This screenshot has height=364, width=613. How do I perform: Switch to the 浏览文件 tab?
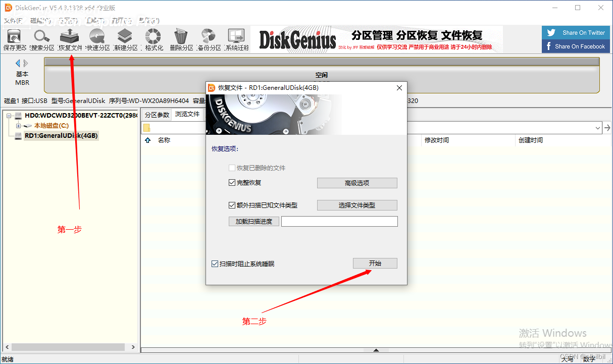[x=187, y=114]
